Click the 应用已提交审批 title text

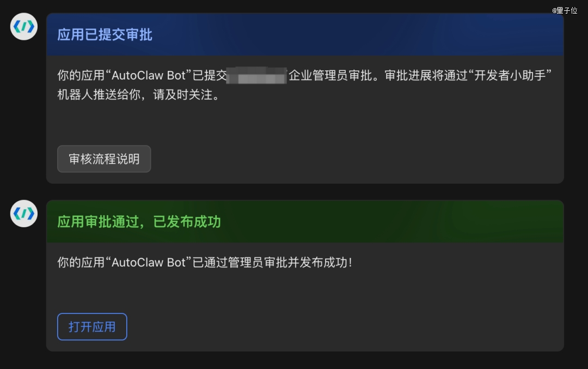[105, 34]
